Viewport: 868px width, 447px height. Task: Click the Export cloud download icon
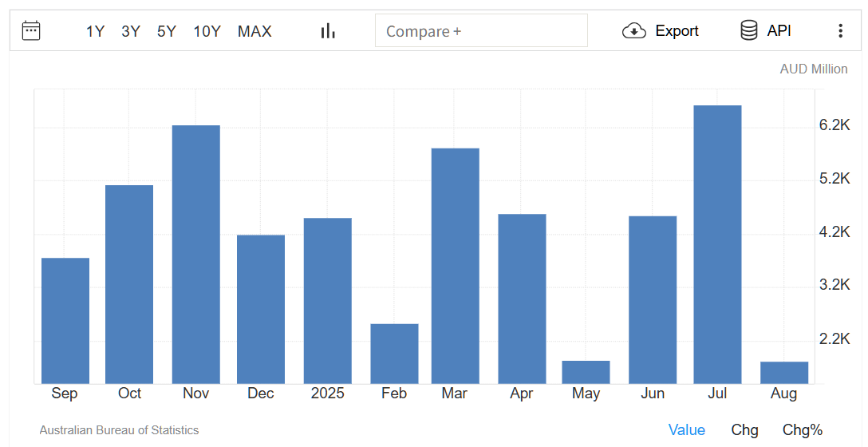coord(633,31)
